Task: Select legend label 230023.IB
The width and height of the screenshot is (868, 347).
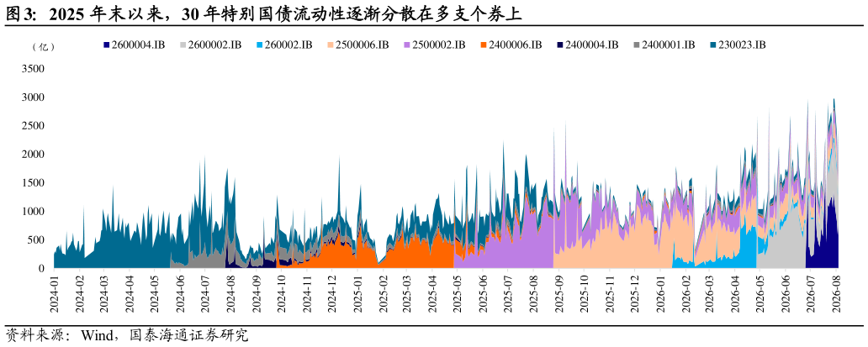Action: click(x=741, y=45)
